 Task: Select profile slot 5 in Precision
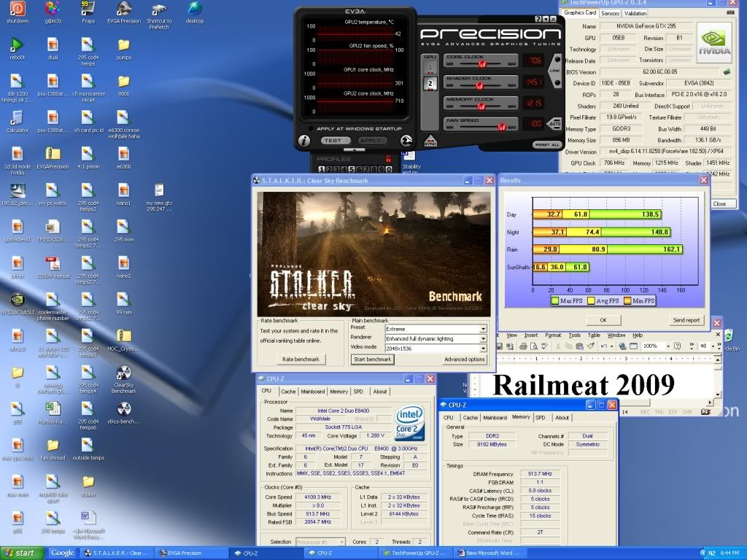tap(352, 169)
